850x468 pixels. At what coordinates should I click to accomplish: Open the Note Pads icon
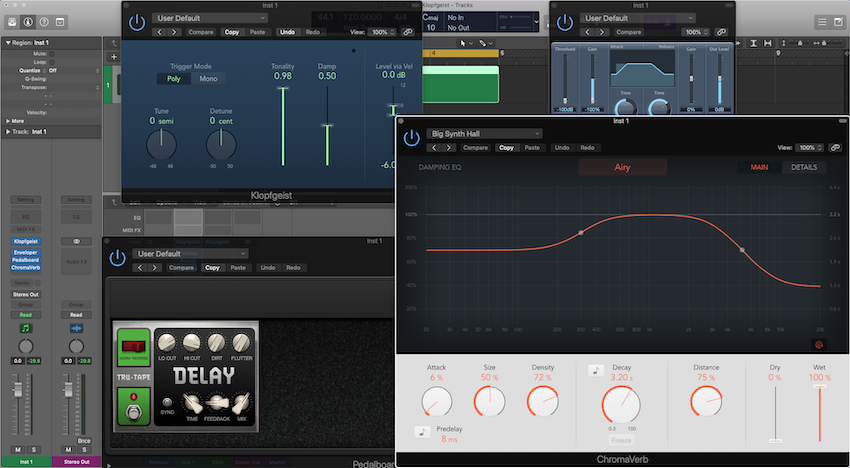[x=838, y=22]
